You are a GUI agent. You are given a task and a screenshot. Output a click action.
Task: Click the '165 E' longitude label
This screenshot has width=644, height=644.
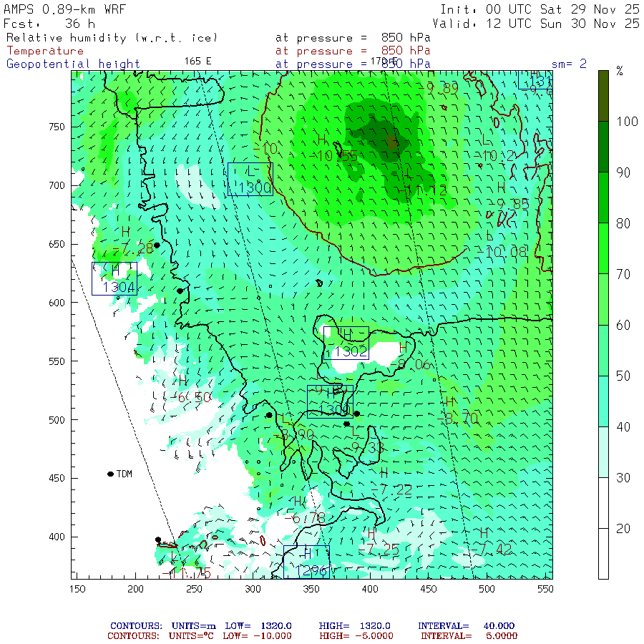[x=197, y=62]
